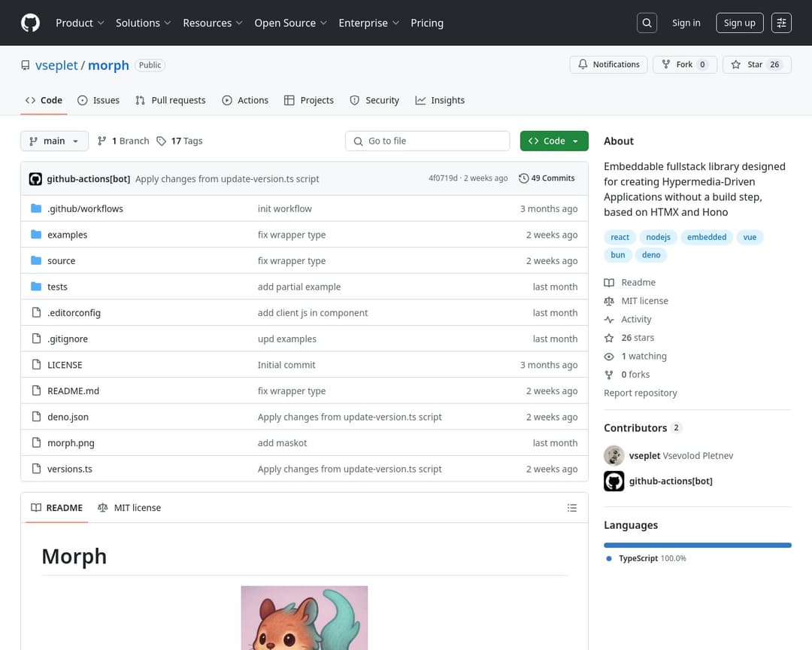
Task: Click the Sign up button
Action: coord(740,23)
